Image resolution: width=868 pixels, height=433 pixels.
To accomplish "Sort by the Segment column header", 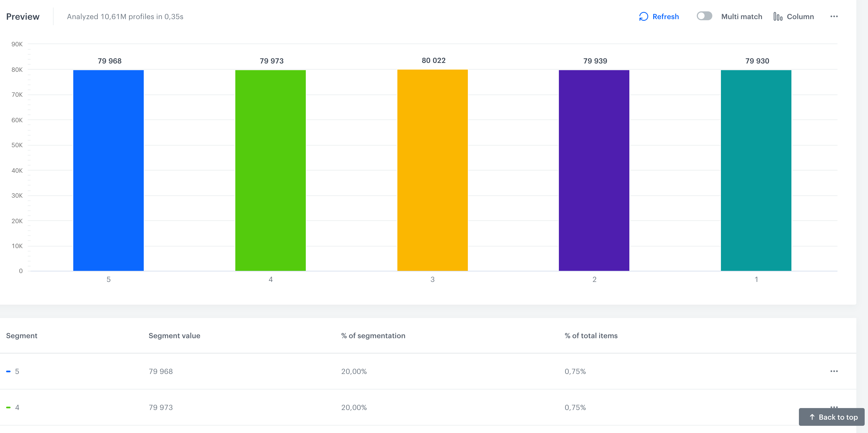I will (x=22, y=335).
